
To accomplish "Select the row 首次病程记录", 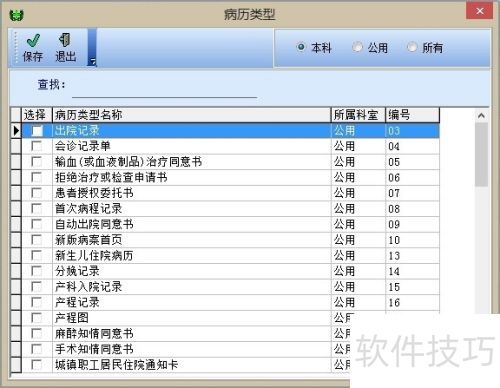I will (x=231, y=209).
